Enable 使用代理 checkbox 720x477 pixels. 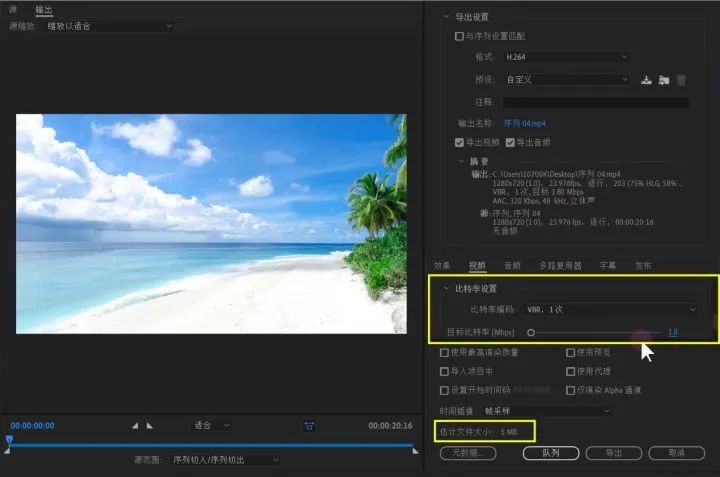tap(570, 371)
